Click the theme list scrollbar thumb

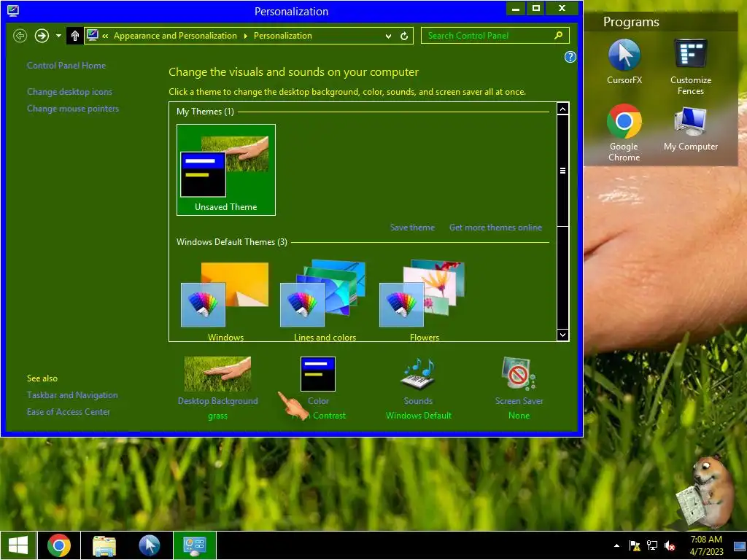(562, 171)
